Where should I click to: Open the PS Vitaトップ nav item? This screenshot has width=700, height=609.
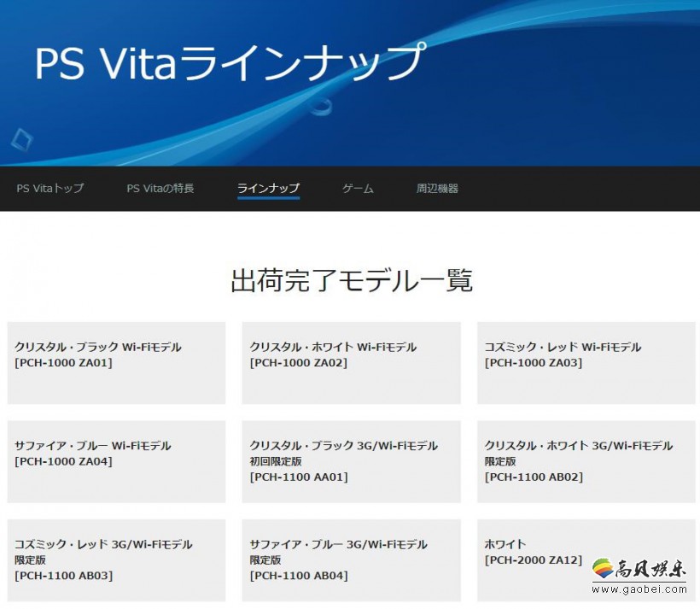pyautogui.click(x=50, y=188)
